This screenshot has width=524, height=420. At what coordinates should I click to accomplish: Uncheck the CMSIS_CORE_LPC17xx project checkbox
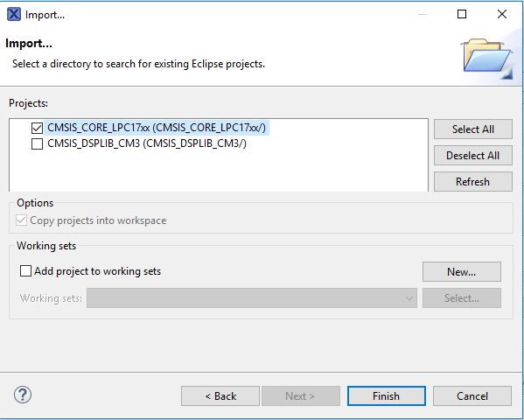tap(37, 128)
